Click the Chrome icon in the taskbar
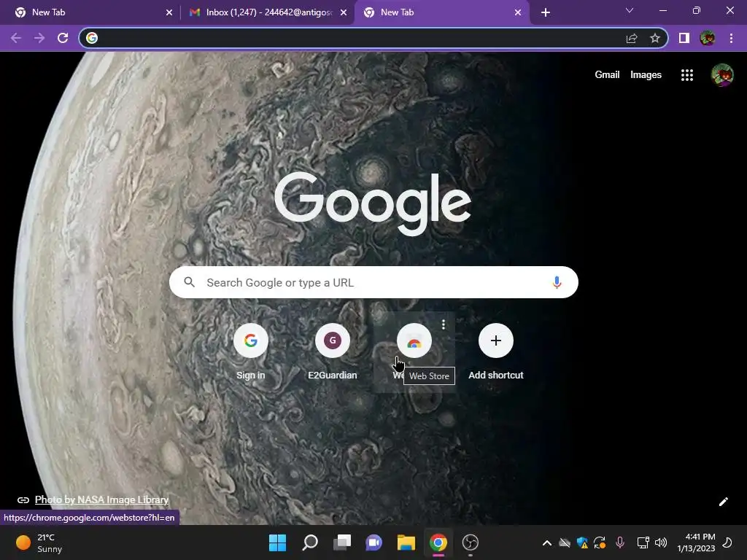The height and width of the screenshot is (560, 747). coord(438,542)
